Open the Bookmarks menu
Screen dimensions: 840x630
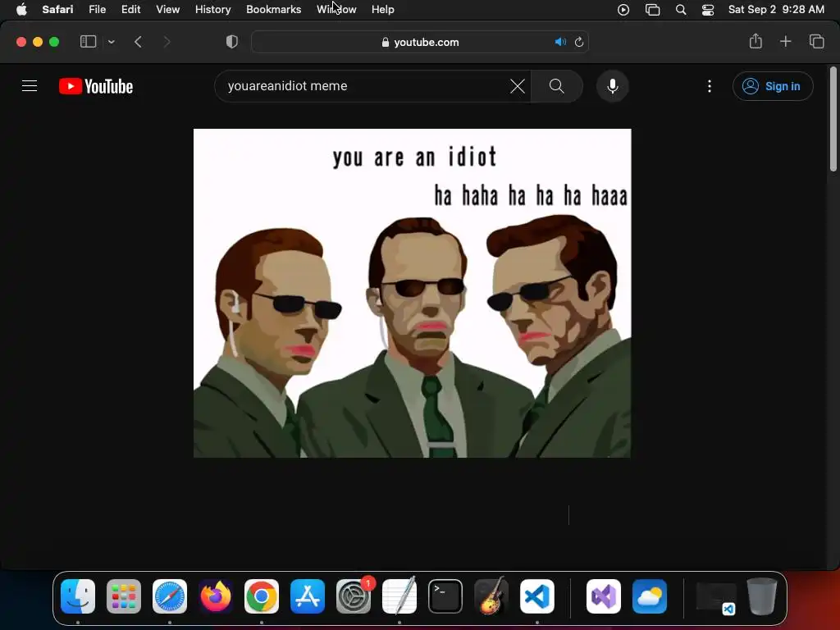(273, 9)
